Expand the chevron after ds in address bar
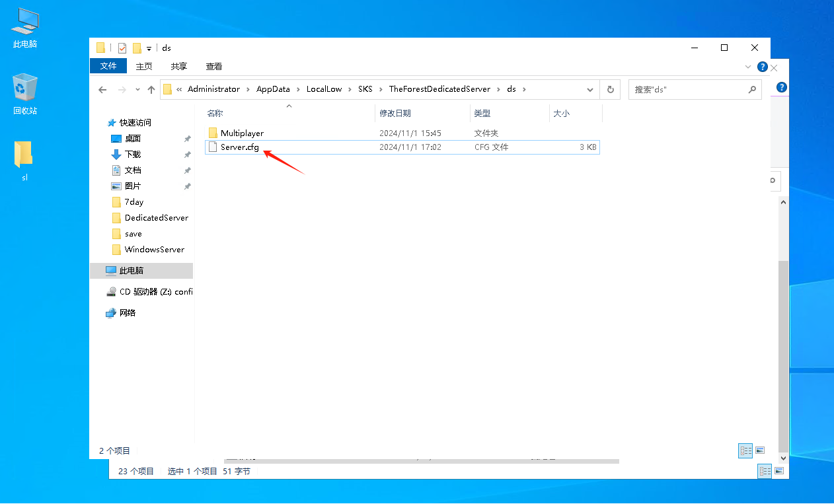The width and height of the screenshot is (834, 504). [524, 89]
